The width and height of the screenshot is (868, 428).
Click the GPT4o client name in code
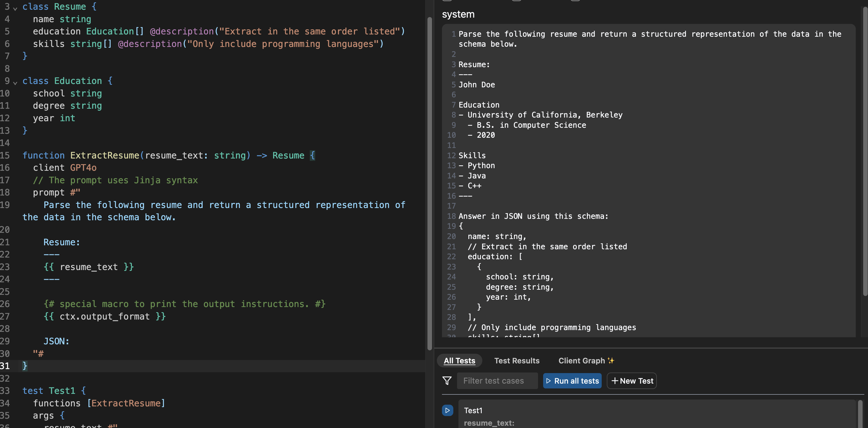tap(83, 168)
